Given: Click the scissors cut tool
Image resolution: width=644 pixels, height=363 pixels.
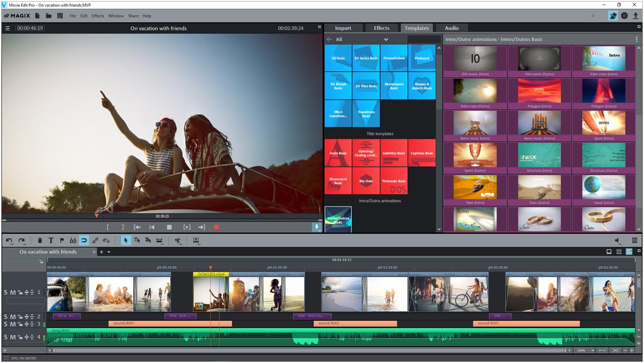Looking at the screenshot, I should pyautogui.click(x=178, y=240).
